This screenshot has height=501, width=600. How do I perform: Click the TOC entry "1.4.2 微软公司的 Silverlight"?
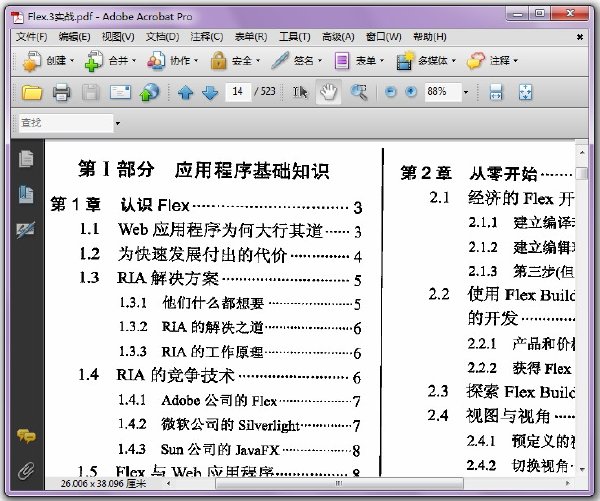239,425
